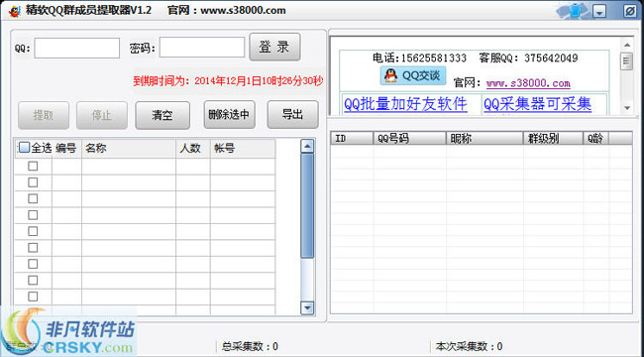
Task: Click the 清空 clear button
Action: point(162,115)
